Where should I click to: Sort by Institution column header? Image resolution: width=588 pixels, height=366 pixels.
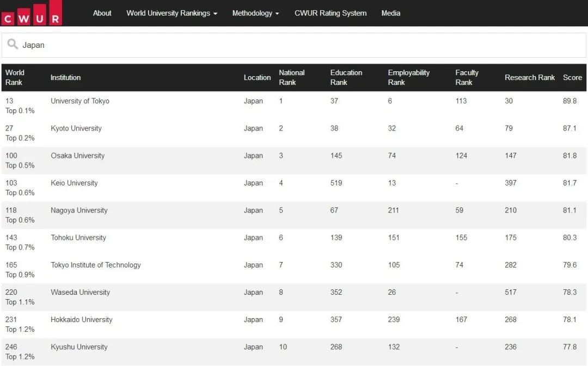65,77
